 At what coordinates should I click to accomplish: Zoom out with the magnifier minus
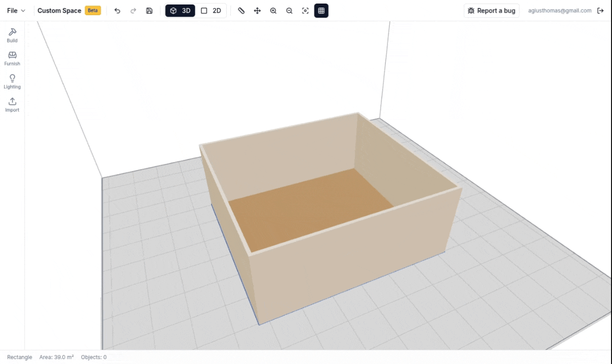[x=289, y=11]
